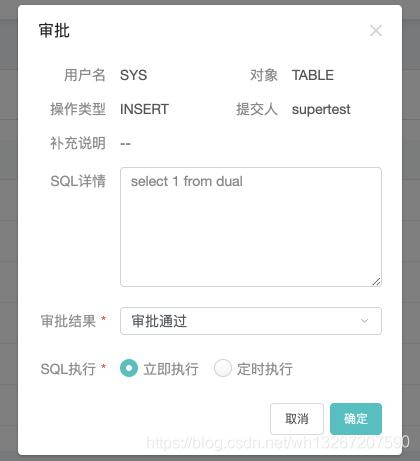420x461 pixels.
Task: Click the 'select 1 from dual' SQL text
Action: tap(187, 182)
